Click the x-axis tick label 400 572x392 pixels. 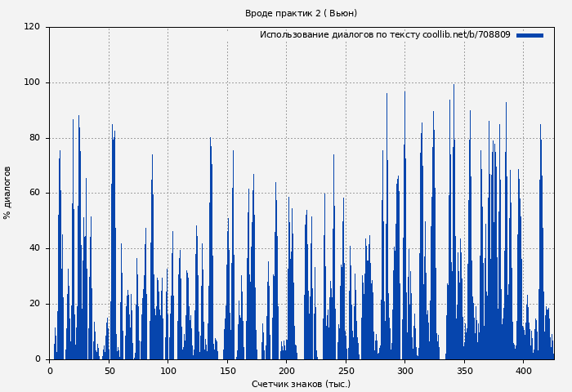tap(523, 371)
